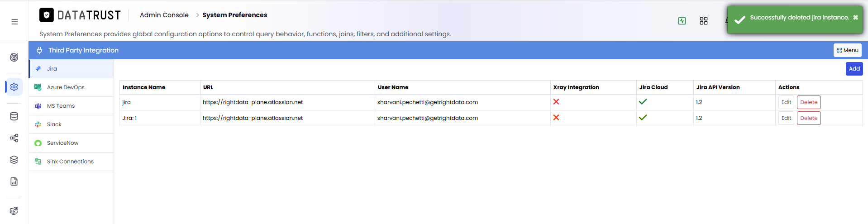The image size is (868, 224).
Task: Click the user email in 'jira' row
Action: coord(428,102)
